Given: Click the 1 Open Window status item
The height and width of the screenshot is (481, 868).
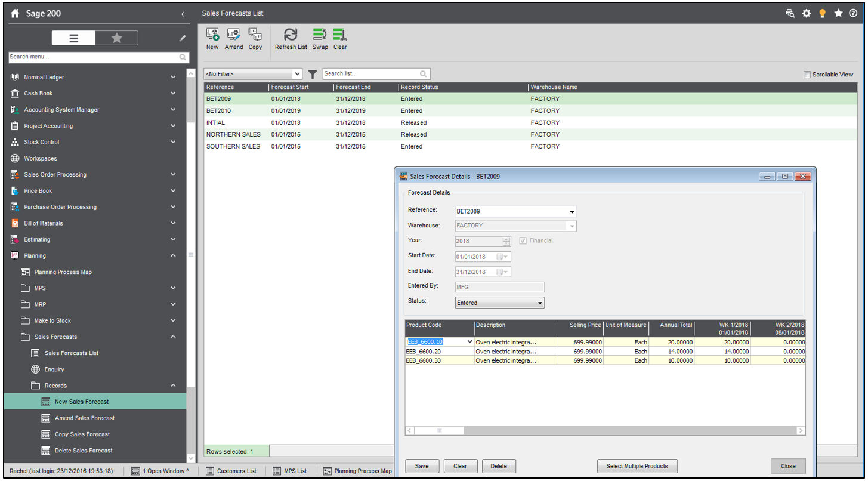Looking at the screenshot, I should (x=159, y=471).
